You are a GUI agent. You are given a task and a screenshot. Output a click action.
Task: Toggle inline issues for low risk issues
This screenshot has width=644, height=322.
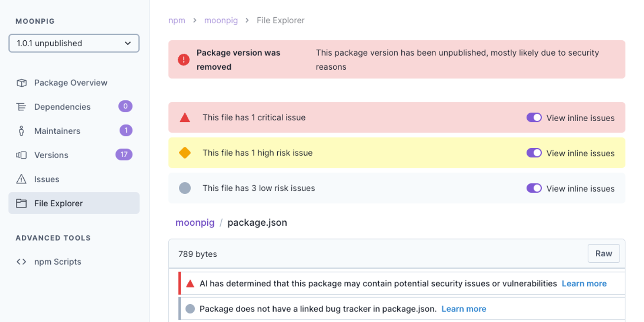click(x=534, y=188)
